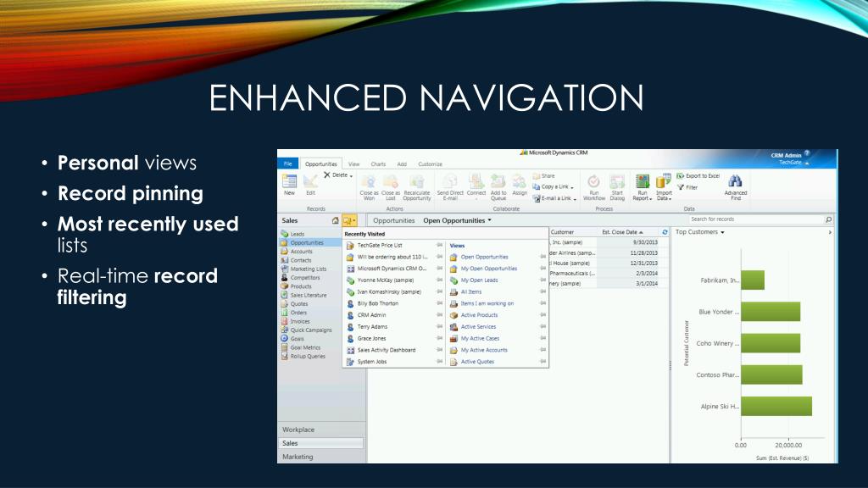Pin TechGate Price List record
868x488 pixels.
tap(440, 245)
